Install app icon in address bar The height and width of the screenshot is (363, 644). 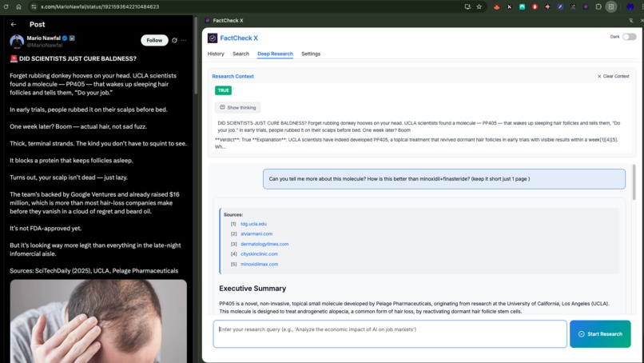(x=467, y=6)
